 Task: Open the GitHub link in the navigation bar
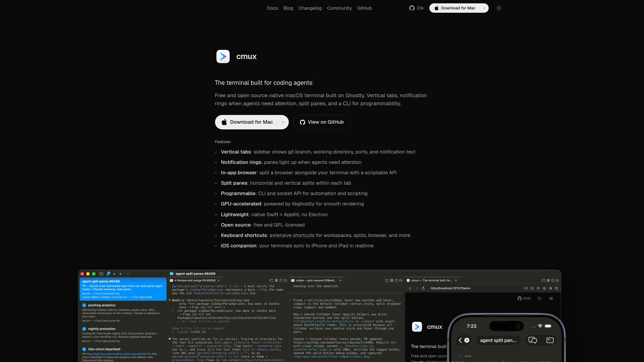point(364,8)
